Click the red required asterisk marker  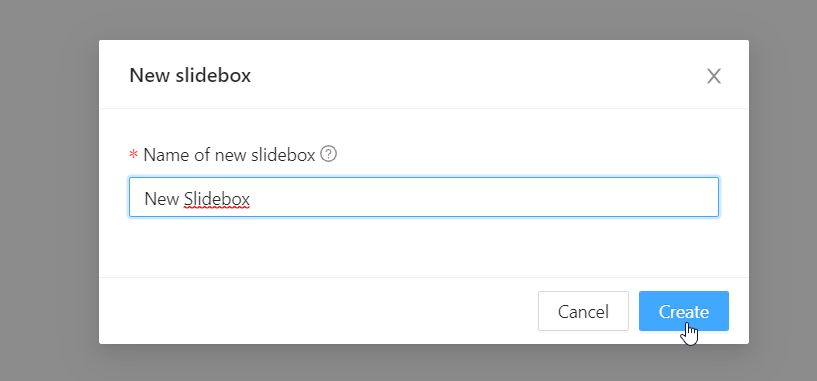(x=133, y=155)
